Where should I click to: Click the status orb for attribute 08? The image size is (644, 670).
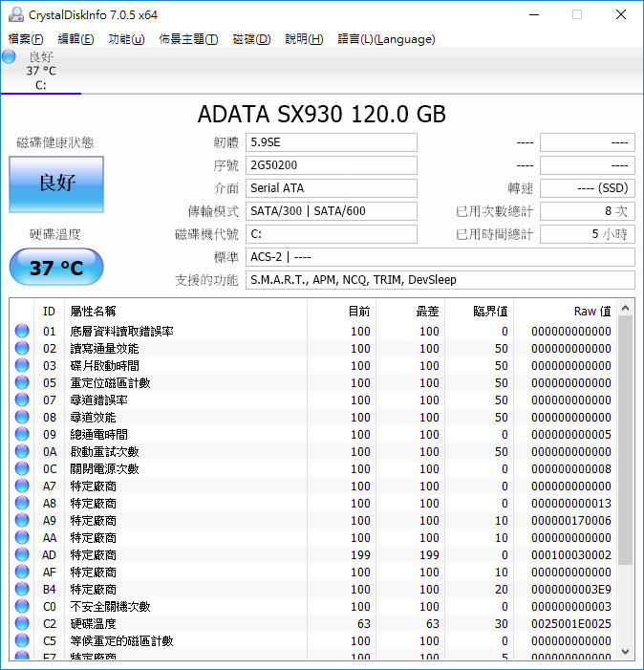click(x=22, y=417)
